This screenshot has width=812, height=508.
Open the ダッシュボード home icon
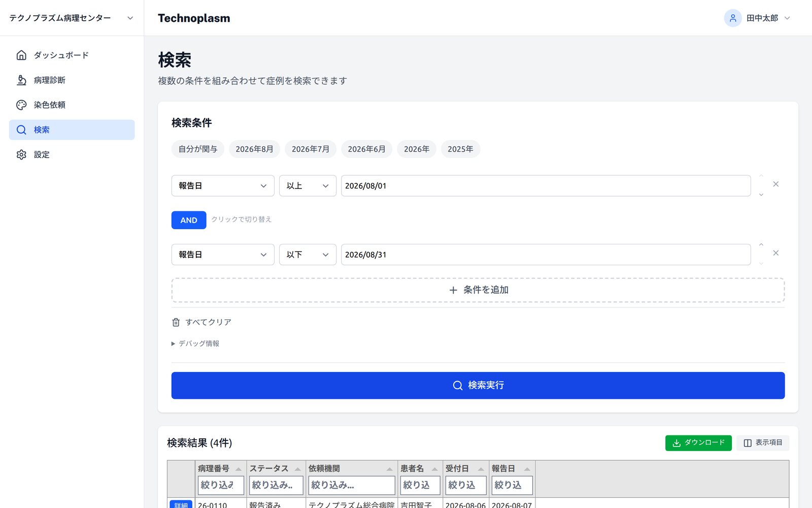pos(21,55)
